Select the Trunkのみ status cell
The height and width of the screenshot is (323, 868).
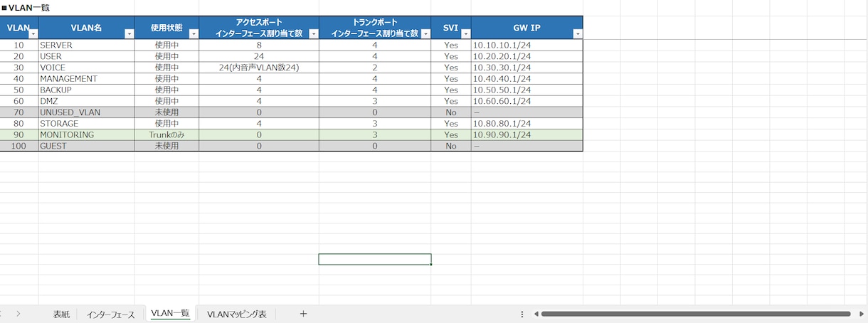(166, 134)
